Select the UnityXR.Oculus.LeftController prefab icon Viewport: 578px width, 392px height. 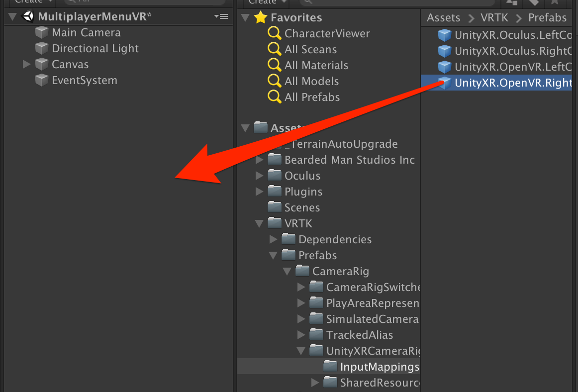click(x=444, y=35)
